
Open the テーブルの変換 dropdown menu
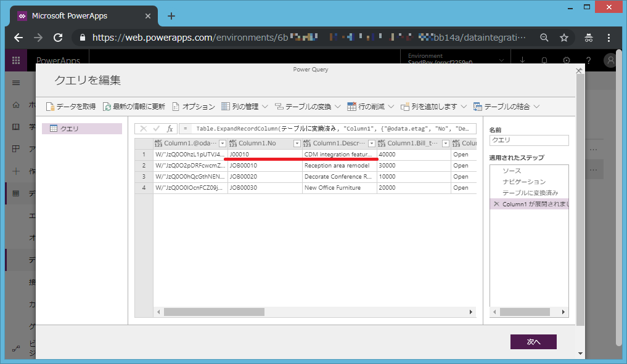pyautogui.click(x=308, y=107)
